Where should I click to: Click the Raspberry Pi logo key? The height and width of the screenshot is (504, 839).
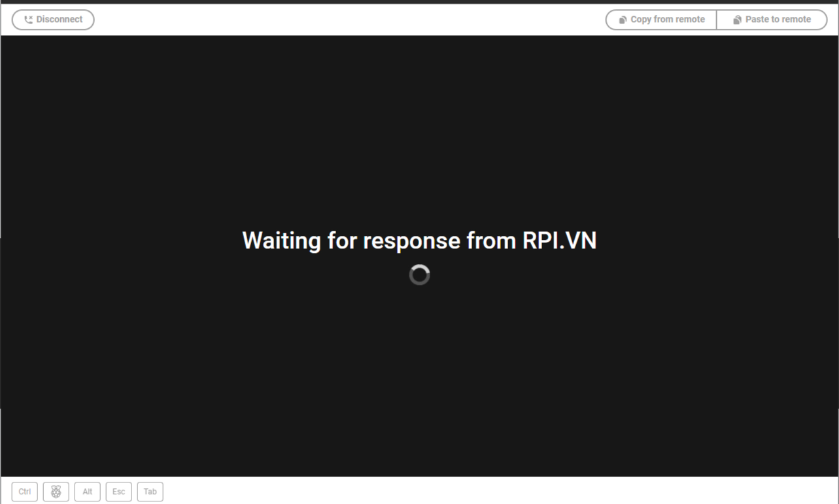coord(56,492)
